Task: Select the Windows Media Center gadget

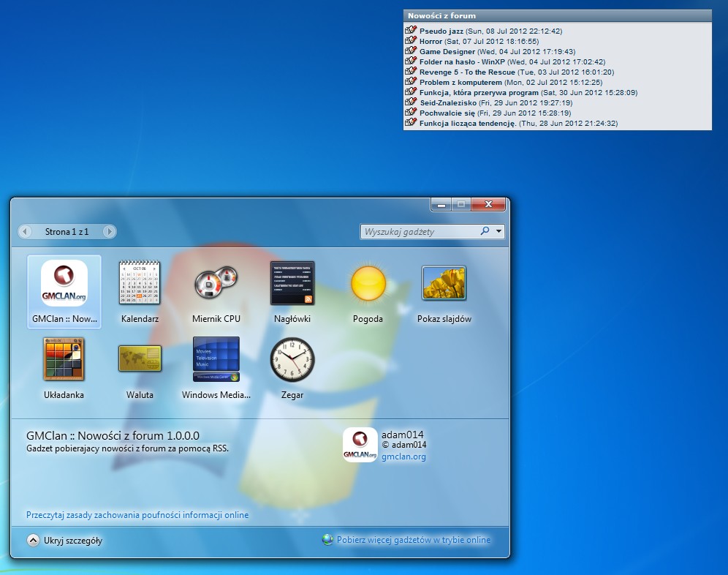Action: pyautogui.click(x=216, y=359)
